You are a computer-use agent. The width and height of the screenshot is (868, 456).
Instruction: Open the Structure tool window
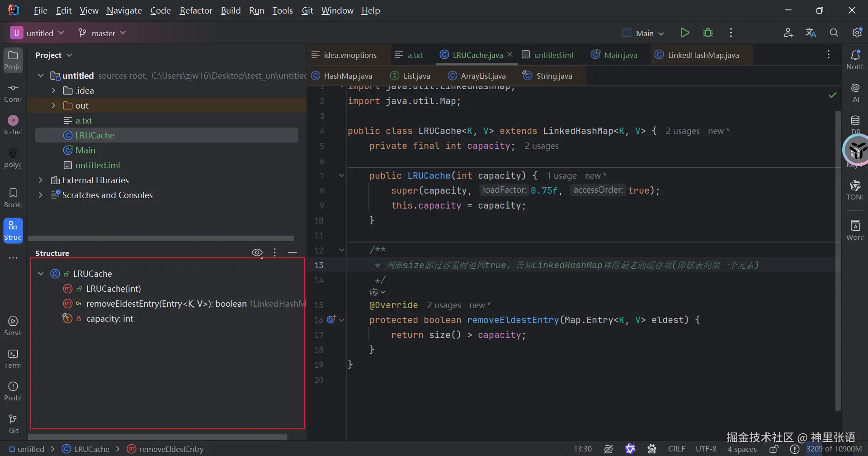click(x=13, y=230)
